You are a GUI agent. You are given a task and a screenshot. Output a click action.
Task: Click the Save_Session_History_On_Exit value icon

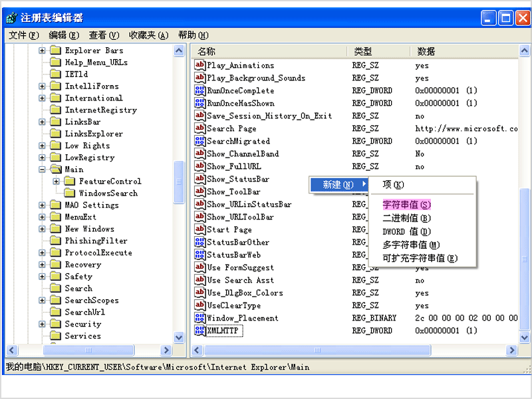point(199,116)
